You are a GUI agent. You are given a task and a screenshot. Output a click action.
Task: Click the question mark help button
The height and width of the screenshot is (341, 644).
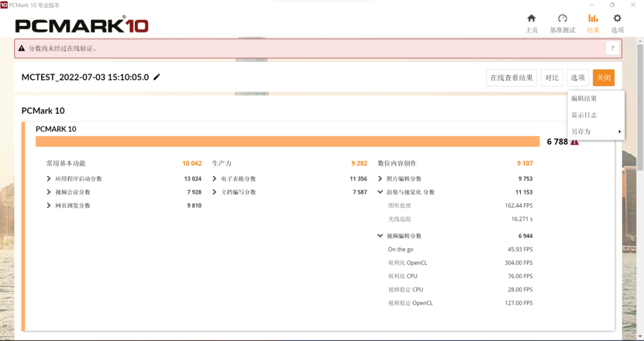tap(612, 48)
